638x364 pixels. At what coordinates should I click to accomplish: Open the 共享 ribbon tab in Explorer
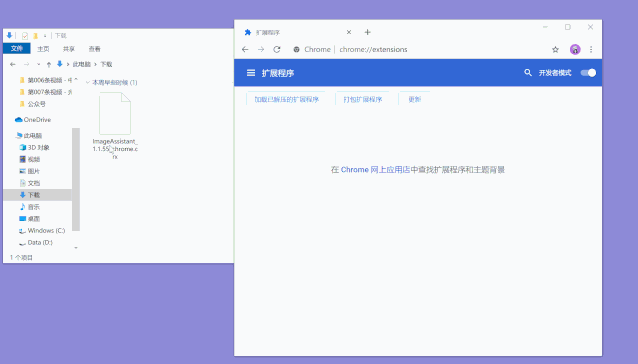[x=69, y=49]
